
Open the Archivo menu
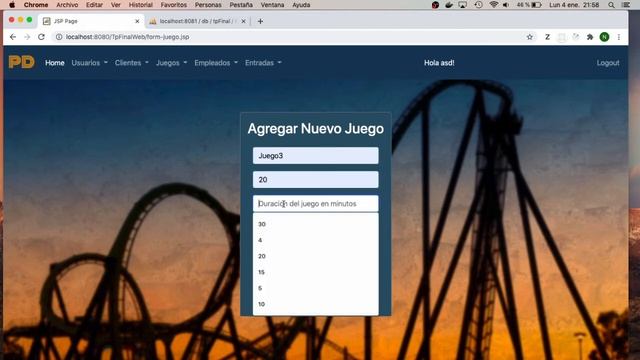67,5
